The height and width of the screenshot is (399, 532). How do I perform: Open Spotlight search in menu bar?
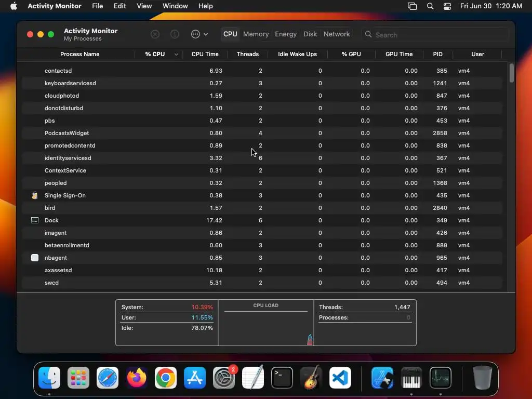pos(430,6)
